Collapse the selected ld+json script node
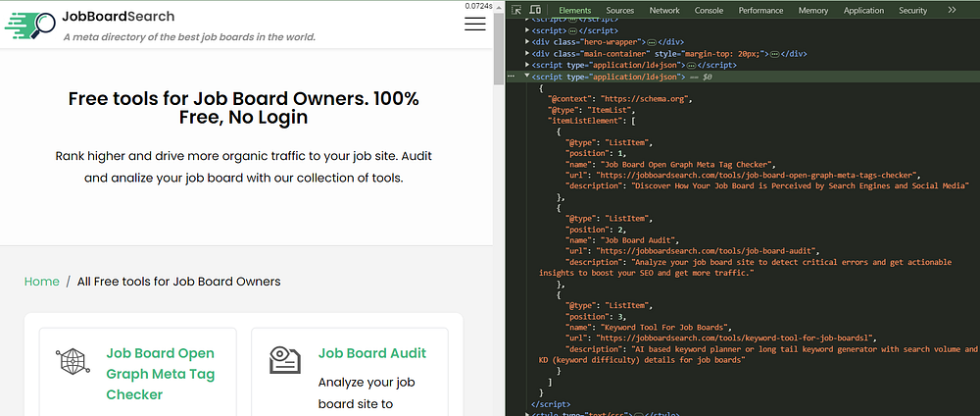Screen dimensions: 980x416 [528, 76]
